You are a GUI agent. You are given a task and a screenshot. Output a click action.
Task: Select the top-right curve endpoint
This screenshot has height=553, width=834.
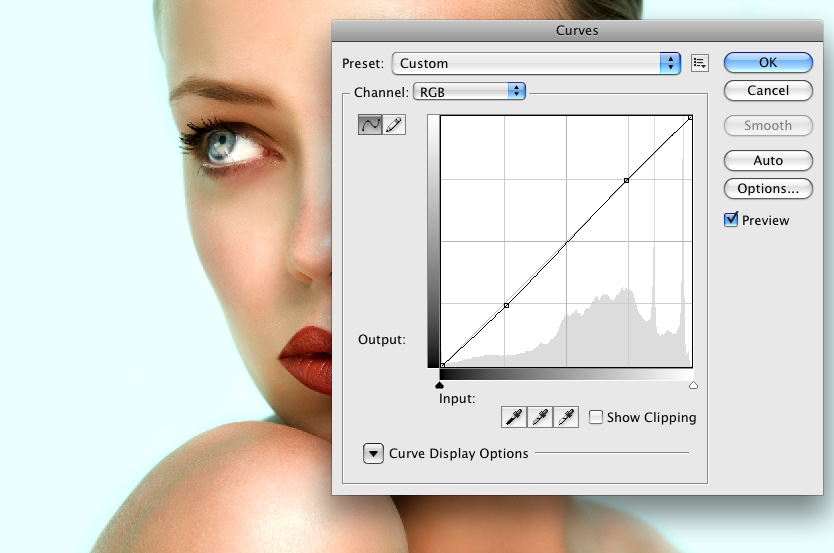[x=690, y=118]
